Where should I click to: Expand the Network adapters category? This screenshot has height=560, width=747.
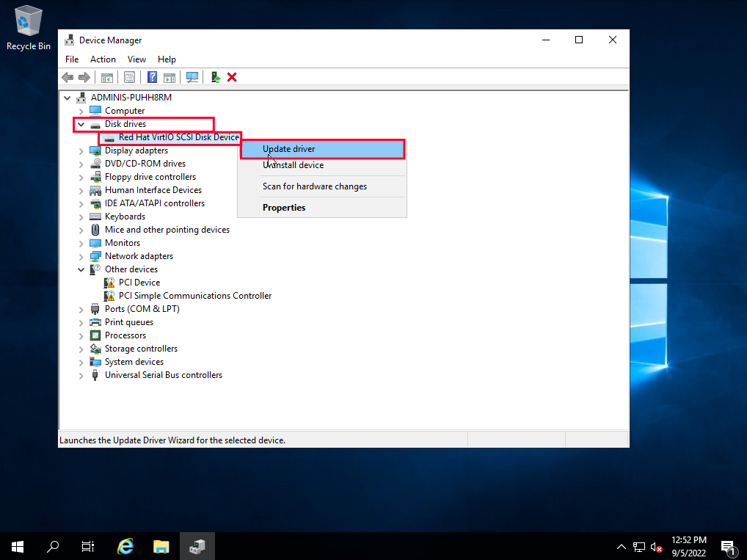(x=81, y=255)
